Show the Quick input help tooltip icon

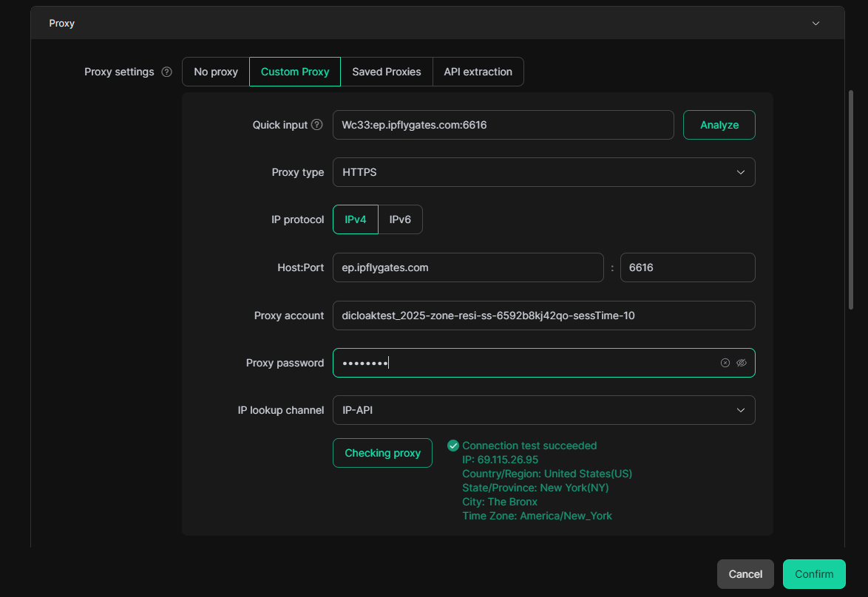click(316, 125)
